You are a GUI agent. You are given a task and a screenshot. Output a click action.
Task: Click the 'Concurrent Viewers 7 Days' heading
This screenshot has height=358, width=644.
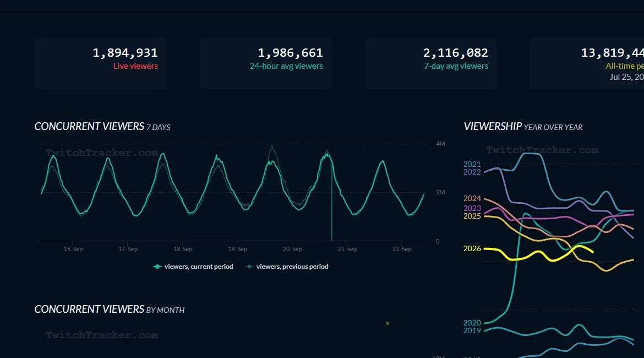102,127
